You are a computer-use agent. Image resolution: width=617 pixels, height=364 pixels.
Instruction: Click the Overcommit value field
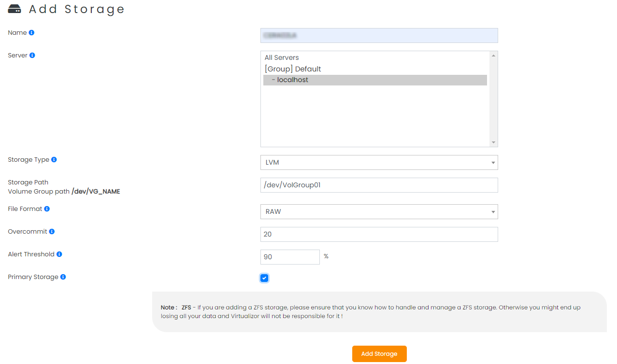[379, 234]
